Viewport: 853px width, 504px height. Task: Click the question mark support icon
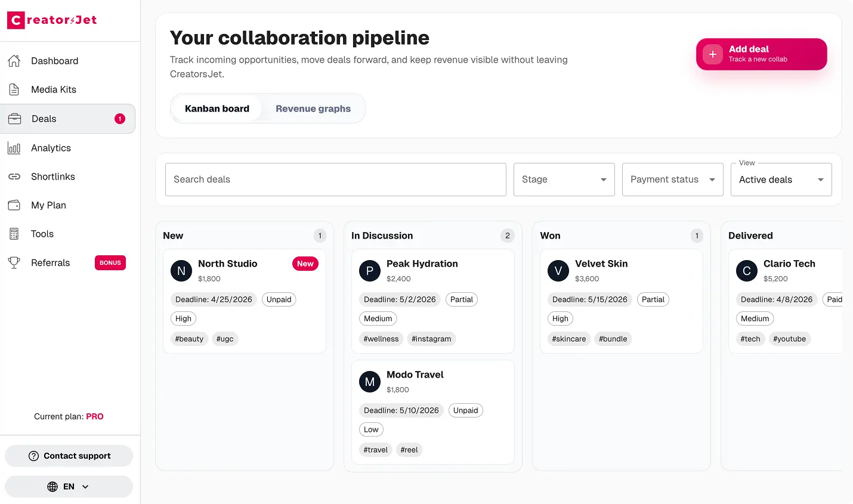33,456
